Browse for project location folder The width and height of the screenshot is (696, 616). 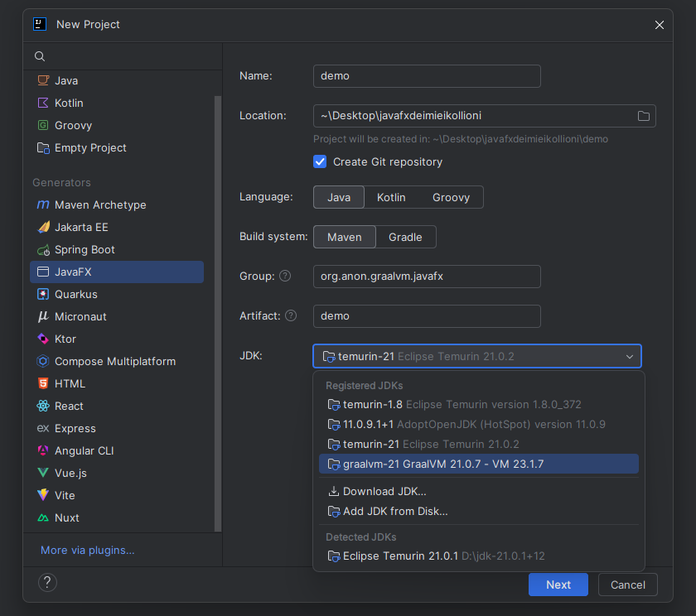coord(644,116)
